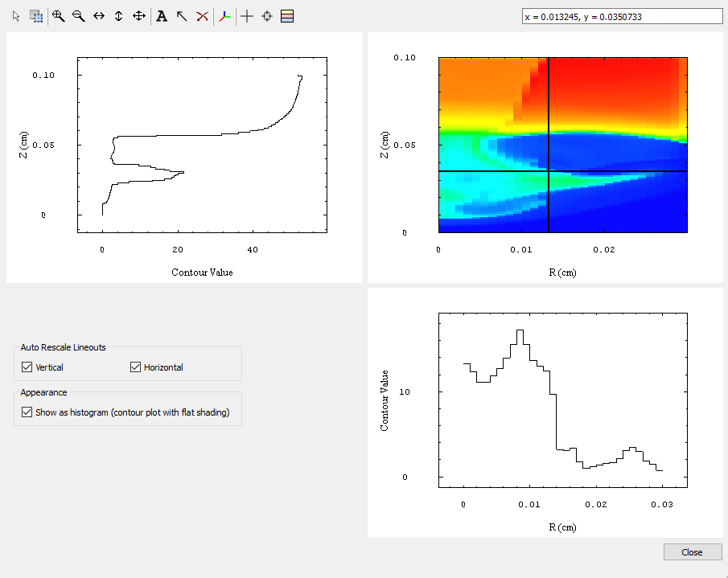Toggle the colored axes icon
Screen dimensions: 728x578
224,16
